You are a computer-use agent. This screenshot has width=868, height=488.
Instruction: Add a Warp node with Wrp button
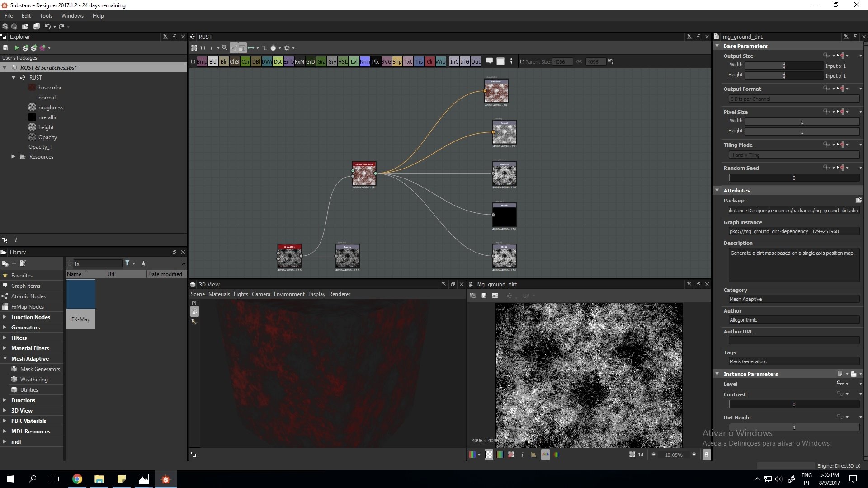coord(441,62)
